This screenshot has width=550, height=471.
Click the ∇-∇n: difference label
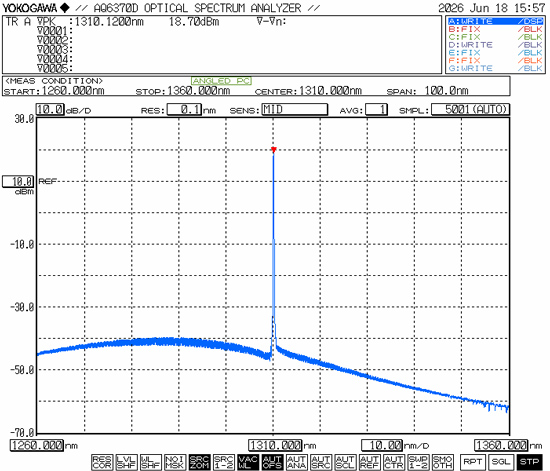pos(271,22)
